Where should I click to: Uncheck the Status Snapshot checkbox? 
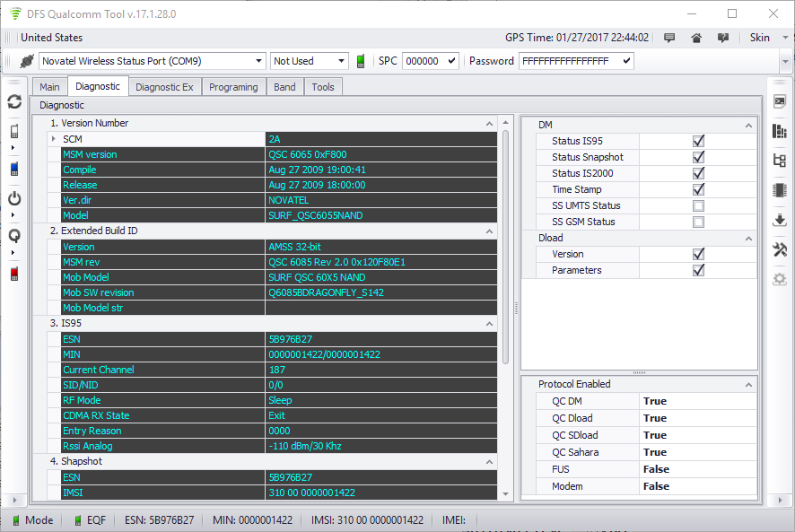(x=699, y=157)
